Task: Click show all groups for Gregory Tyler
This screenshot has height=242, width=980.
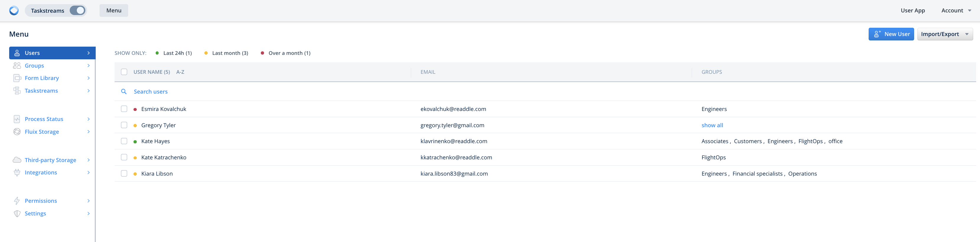Action: 712,125
